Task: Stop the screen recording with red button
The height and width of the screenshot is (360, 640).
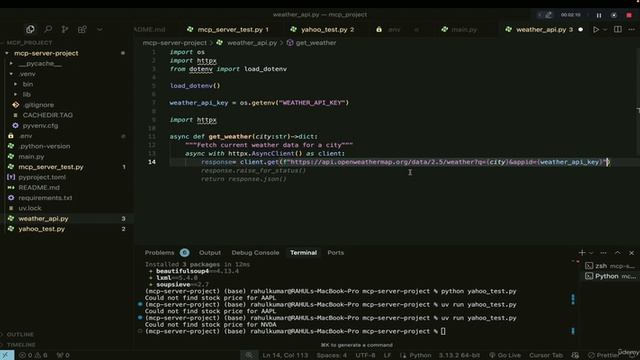Action: pos(629,15)
